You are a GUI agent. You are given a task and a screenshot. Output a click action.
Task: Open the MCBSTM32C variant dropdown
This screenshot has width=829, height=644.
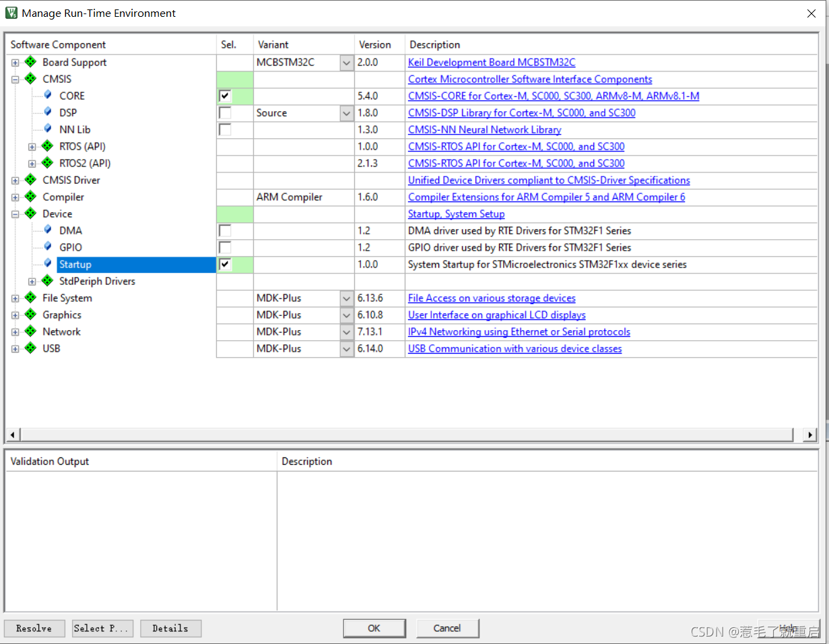(x=346, y=63)
